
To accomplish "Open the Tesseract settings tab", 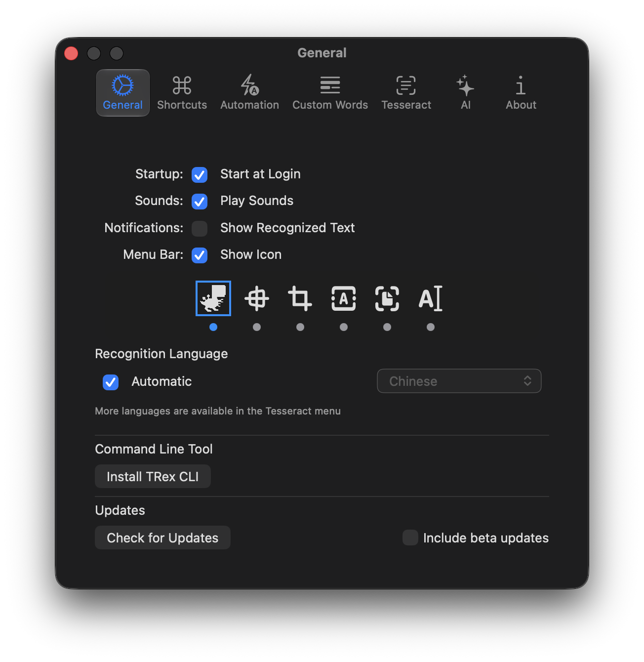I will click(406, 93).
